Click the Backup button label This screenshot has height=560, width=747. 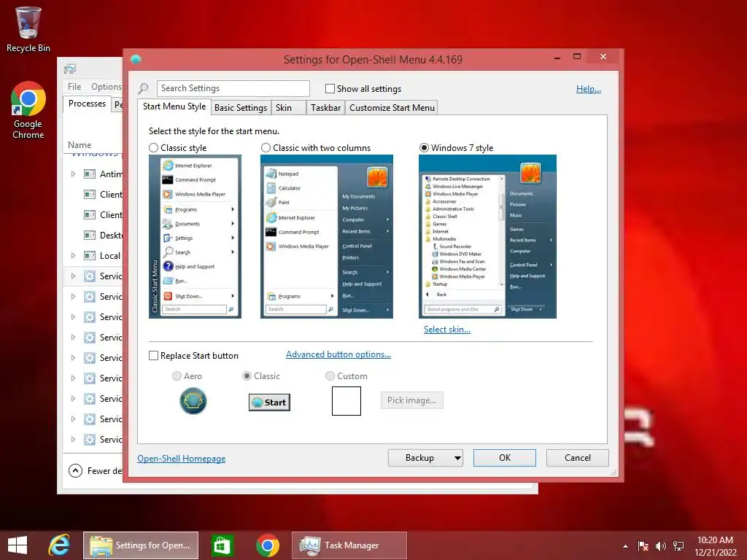pyautogui.click(x=419, y=458)
